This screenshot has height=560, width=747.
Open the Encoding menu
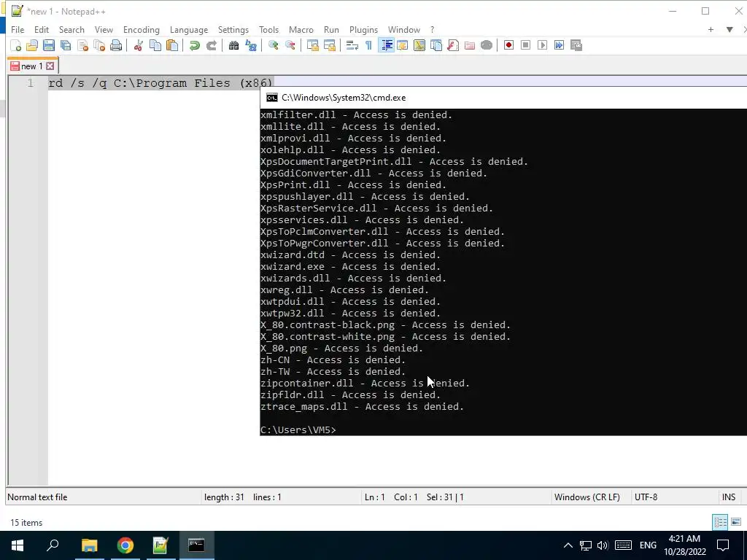click(141, 29)
